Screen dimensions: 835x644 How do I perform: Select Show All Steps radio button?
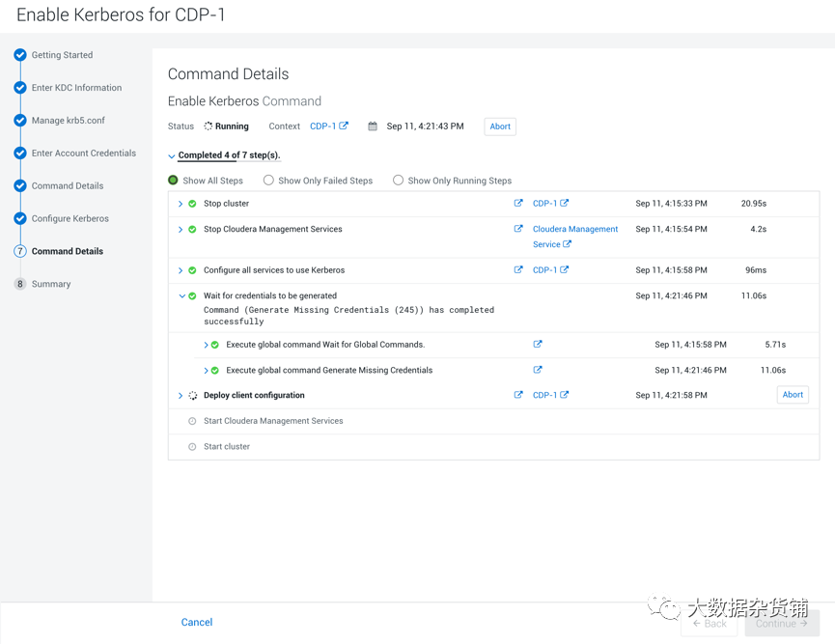click(174, 181)
